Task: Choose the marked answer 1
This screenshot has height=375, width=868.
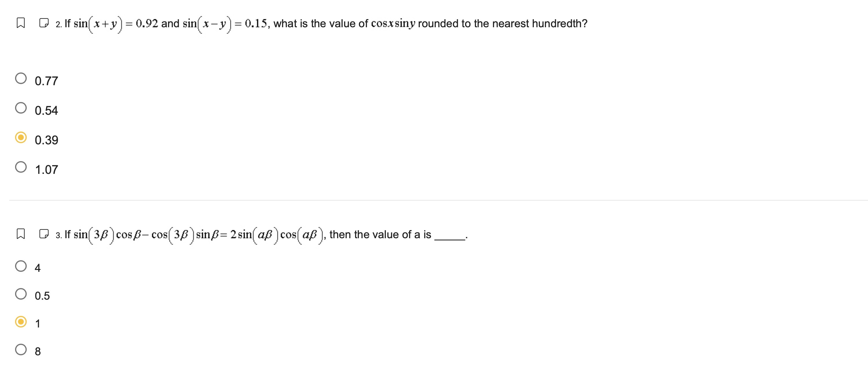Action: (21, 323)
